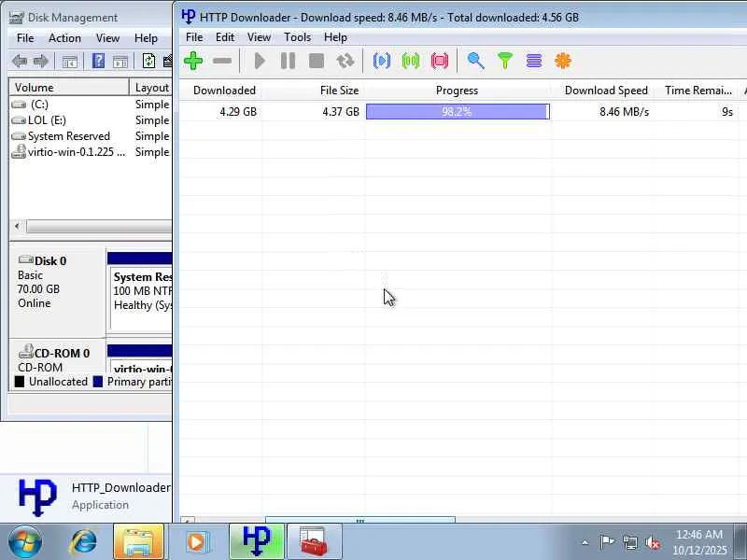Click the HTTP Downloader horizontal scrollbar thumb

coord(360,520)
